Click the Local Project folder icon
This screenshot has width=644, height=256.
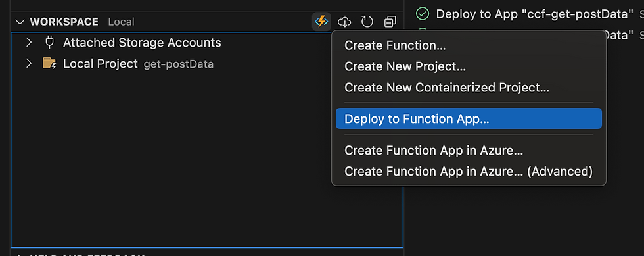[x=49, y=64]
